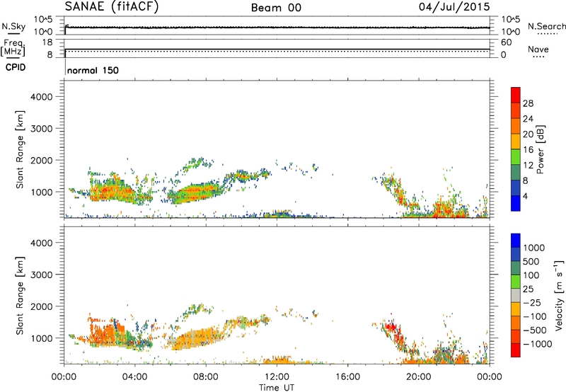Click the '12:00' time tick label
This screenshot has width=566, height=392.
[277, 377]
